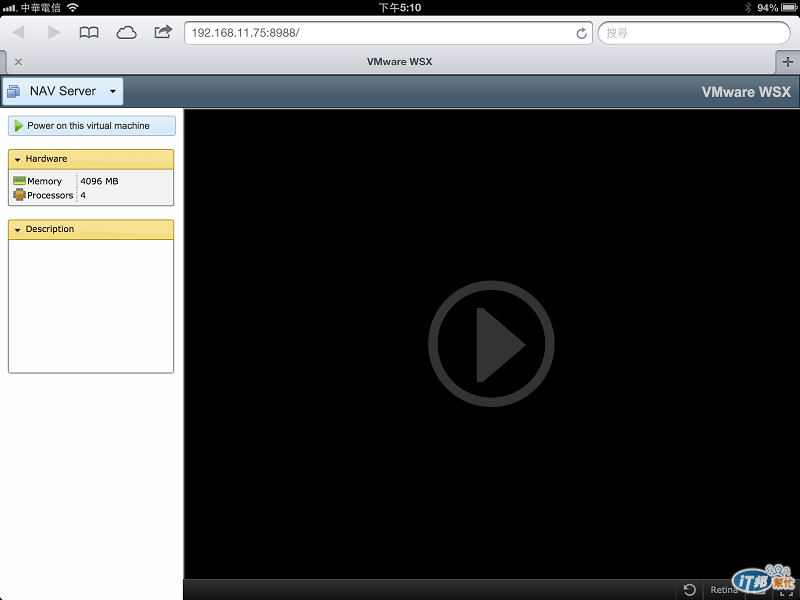
Task: Tap the share arrow icon
Action: point(163,32)
